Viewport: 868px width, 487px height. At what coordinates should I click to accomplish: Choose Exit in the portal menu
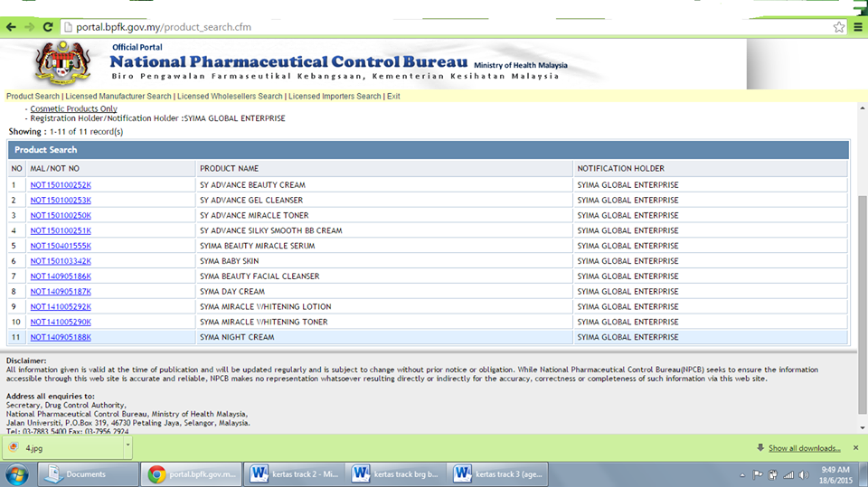(x=393, y=97)
